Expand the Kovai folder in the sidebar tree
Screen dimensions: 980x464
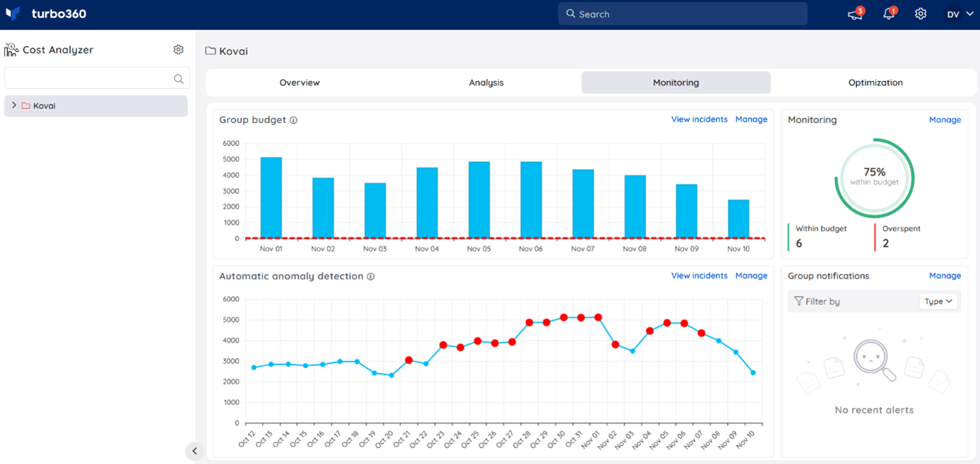point(13,105)
